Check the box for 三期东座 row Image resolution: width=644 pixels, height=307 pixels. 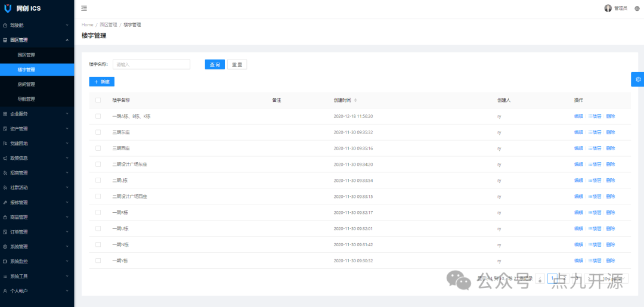98,132
